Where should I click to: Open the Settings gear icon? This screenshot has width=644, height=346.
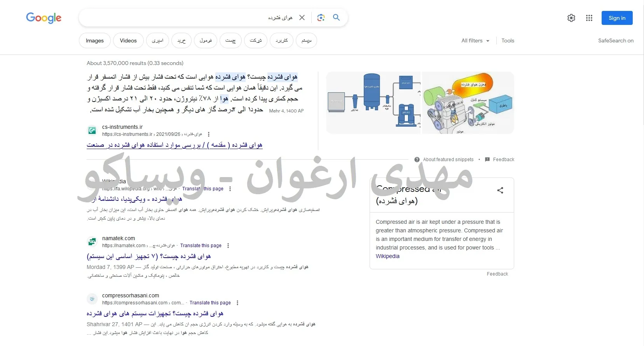tap(571, 18)
